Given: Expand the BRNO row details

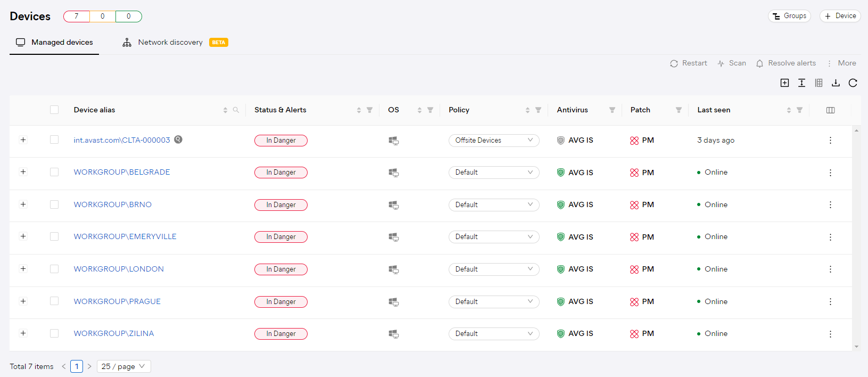Looking at the screenshot, I should click(x=23, y=204).
